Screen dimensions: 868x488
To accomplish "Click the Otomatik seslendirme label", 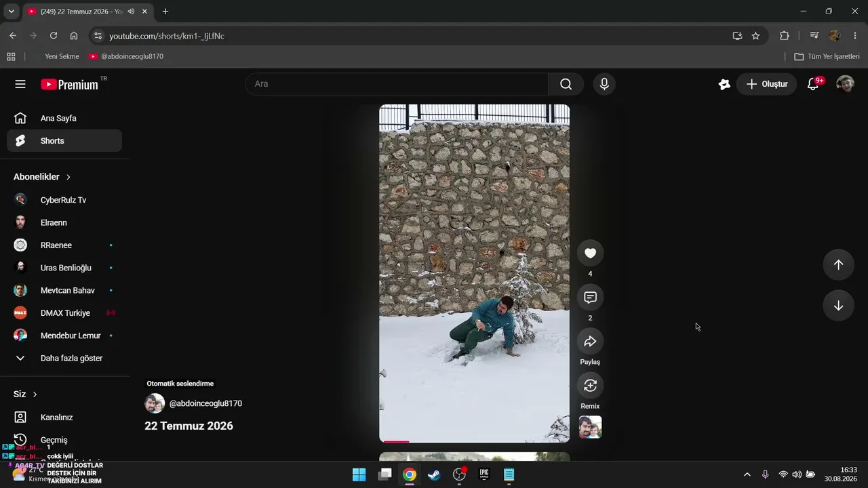I will pos(180,384).
